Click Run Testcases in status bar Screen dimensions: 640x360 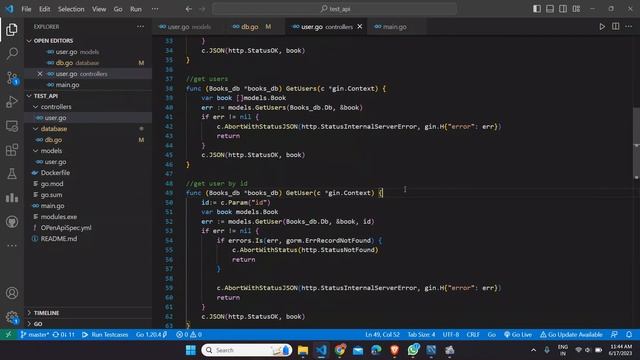[x=105, y=334]
